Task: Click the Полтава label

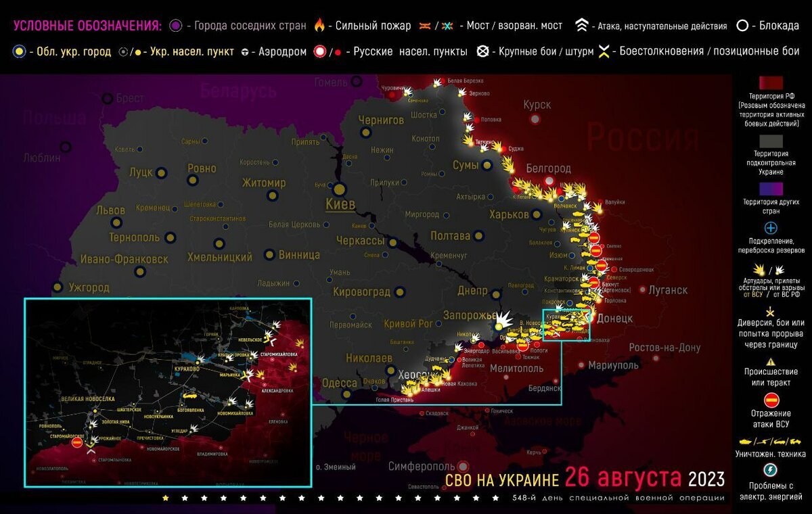Action: (450, 236)
